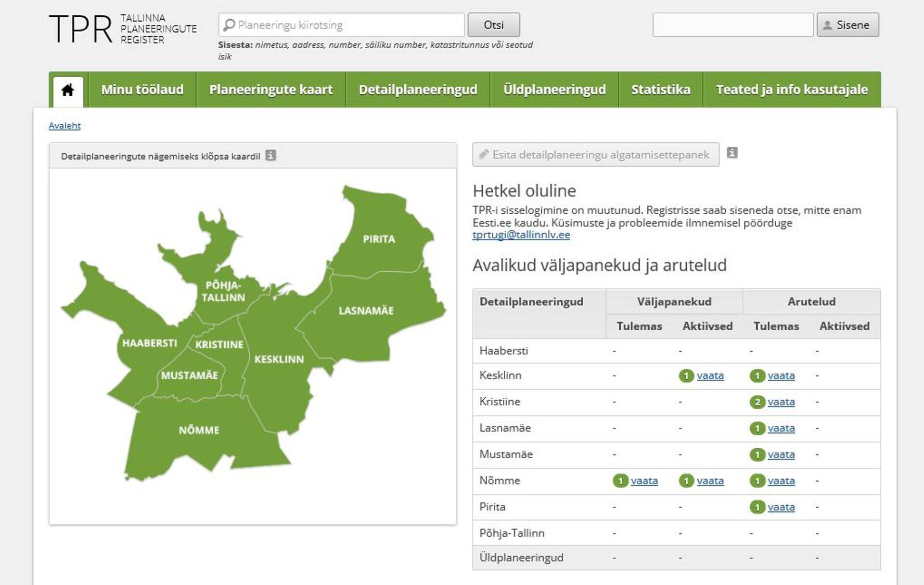
Task: Open the tprtugi@tallinnlv.ee email link
Action: [x=521, y=235]
